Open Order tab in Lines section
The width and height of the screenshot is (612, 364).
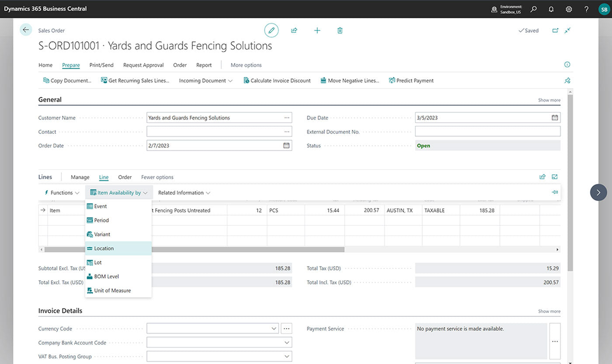125,177
